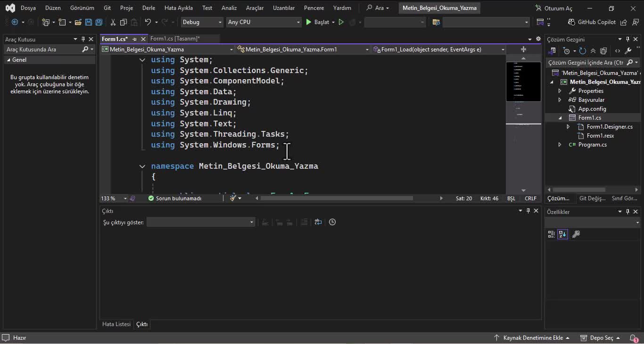The image size is (644, 344).
Task: Open the Derle menu
Action: coord(149,8)
